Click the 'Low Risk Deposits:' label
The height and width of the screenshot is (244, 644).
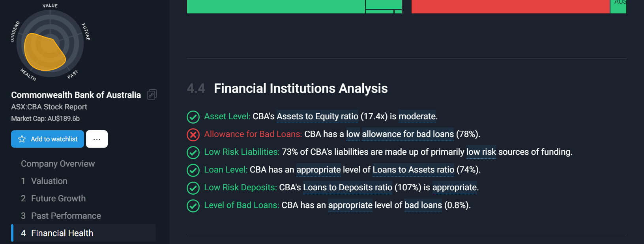click(240, 188)
